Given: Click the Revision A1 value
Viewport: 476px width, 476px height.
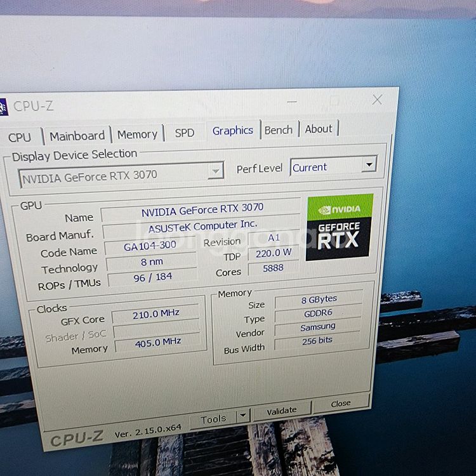Looking at the screenshot, I should [x=274, y=238].
